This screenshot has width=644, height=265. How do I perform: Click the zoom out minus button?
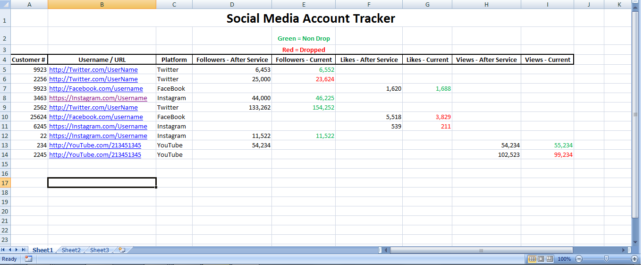pyautogui.click(x=579, y=259)
